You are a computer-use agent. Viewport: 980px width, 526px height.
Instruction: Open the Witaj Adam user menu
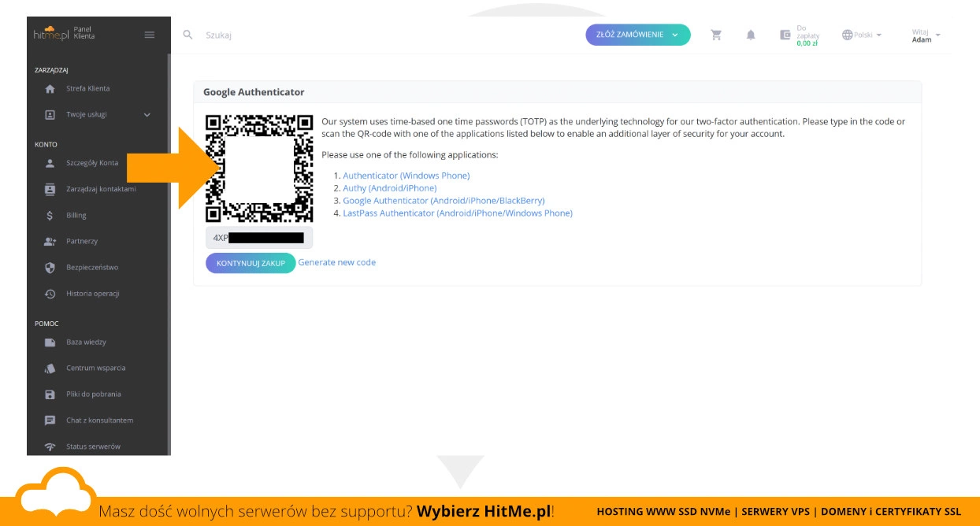pyautogui.click(x=926, y=35)
